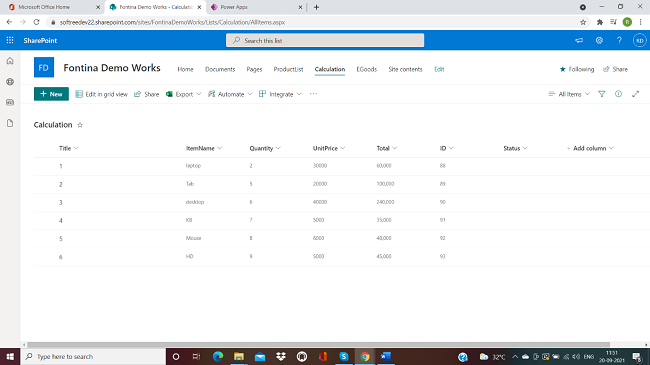Image resolution: width=650 pixels, height=365 pixels.
Task: Click the help question mark icon
Action: [x=619, y=40]
